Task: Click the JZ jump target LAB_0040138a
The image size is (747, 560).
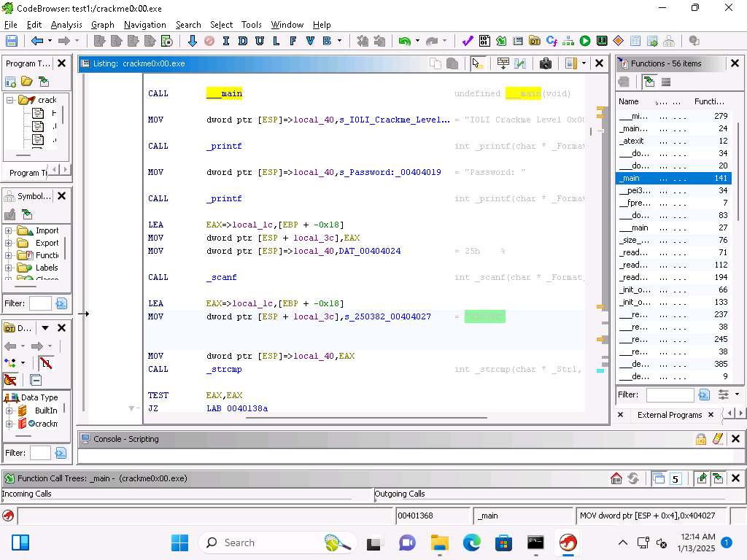Action: tap(237, 408)
